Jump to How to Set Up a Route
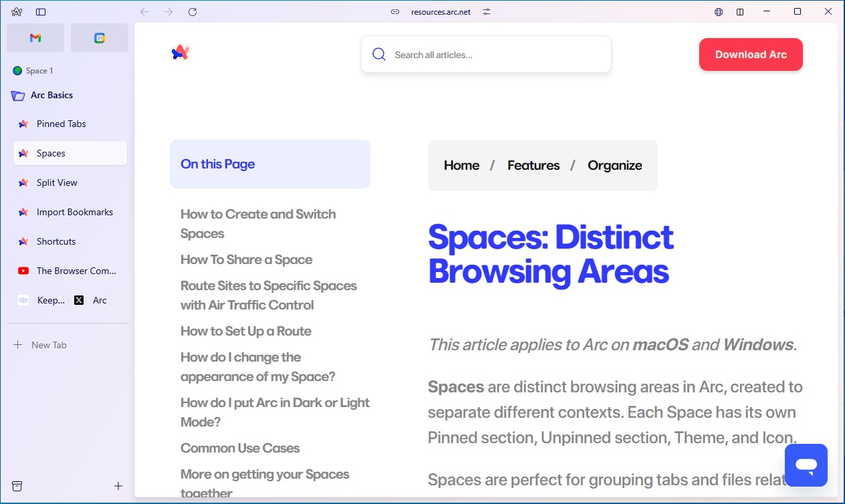The width and height of the screenshot is (845, 504). coord(246,331)
